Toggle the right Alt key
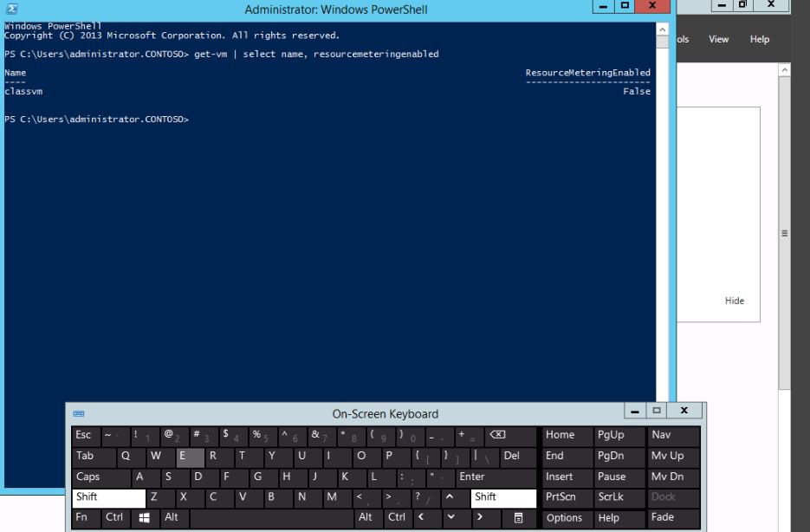810x532 pixels. click(x=369, y=517)
